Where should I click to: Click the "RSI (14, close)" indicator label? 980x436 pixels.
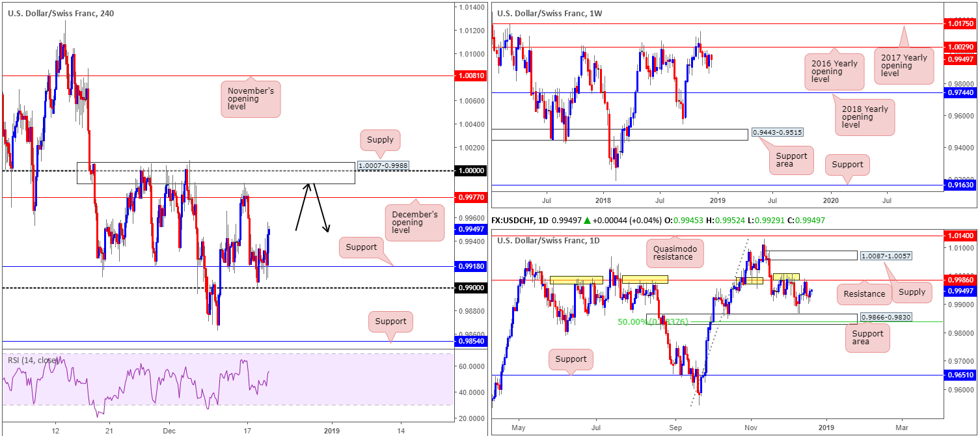coord(32,360)
